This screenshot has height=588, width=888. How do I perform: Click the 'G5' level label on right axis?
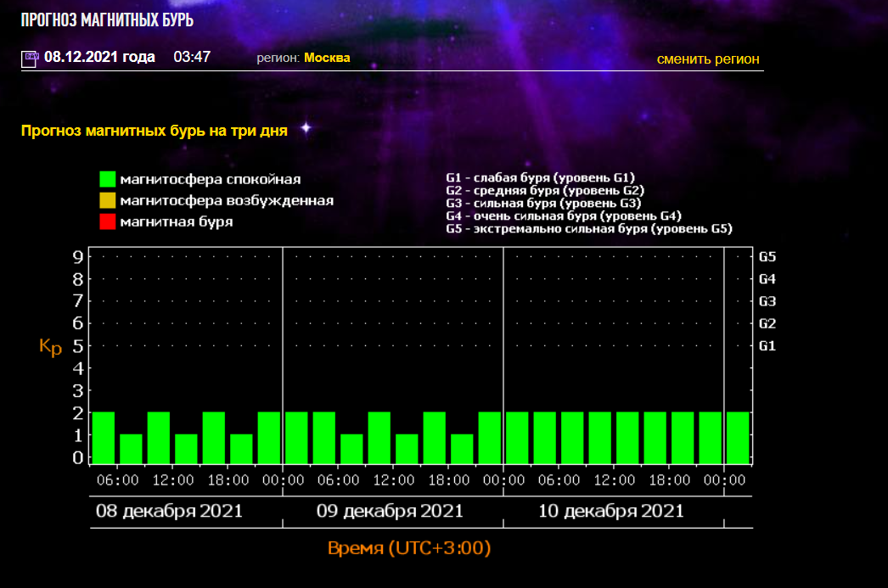point(767,256)
